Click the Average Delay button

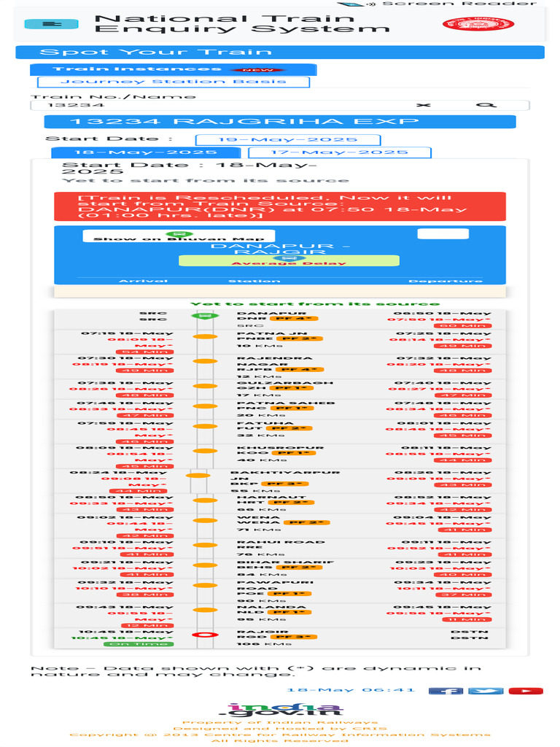coord(289,261)
